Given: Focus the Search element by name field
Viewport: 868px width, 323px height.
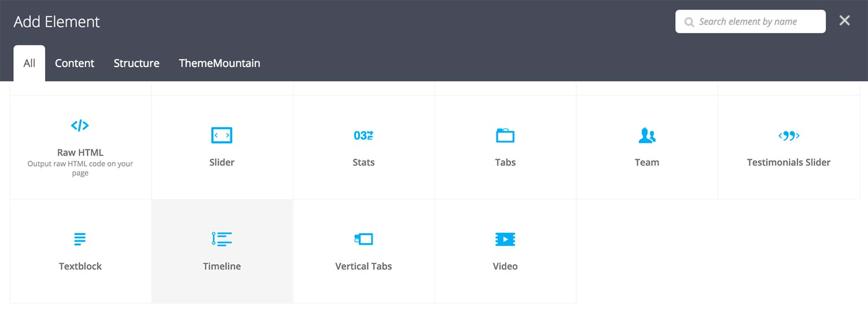Looking at the screenshot, I should pyautogui.click(x=751, y=21).
